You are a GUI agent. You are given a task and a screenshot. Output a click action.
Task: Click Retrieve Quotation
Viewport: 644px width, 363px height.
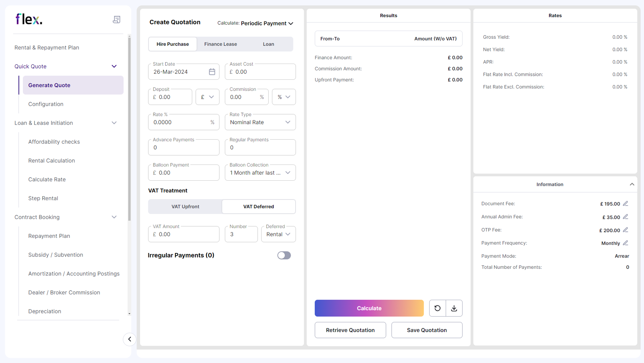click(x=350, y=330)
